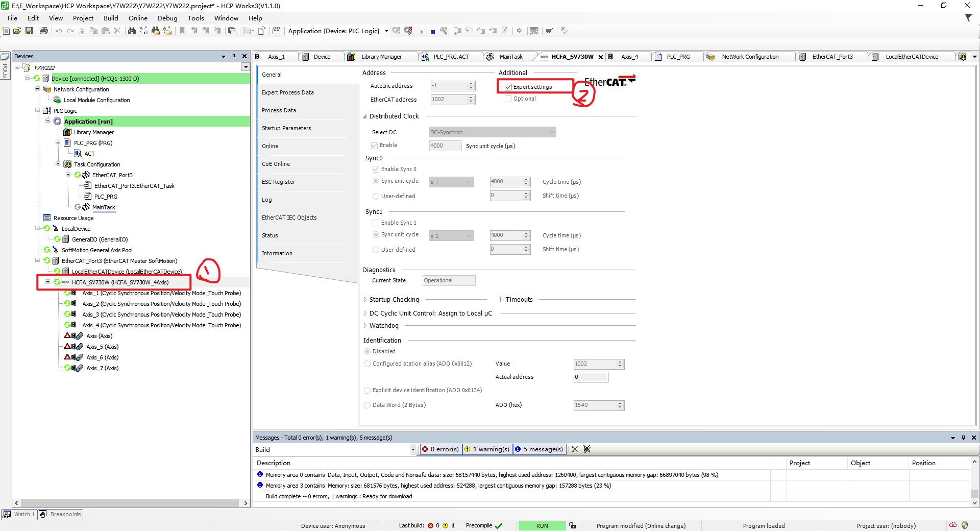Click the Undo arrow icon
Viewport: 980px width, 531px height.
coord(59,31)
